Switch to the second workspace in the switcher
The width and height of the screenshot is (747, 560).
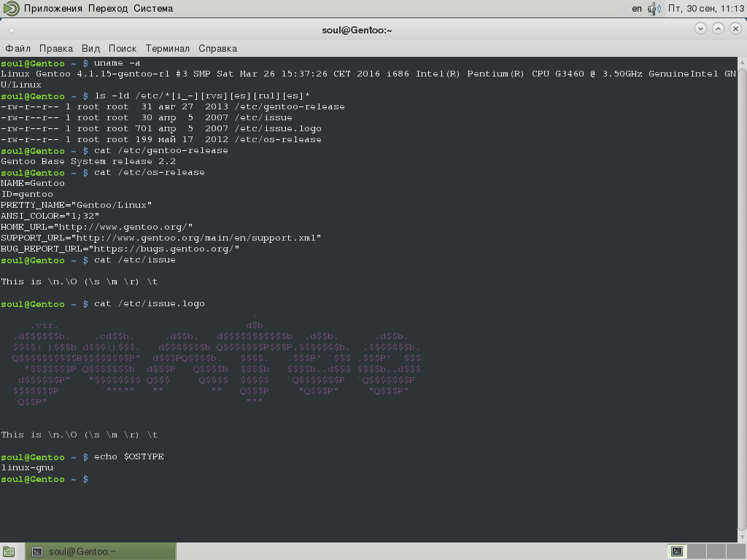(697, 551)
